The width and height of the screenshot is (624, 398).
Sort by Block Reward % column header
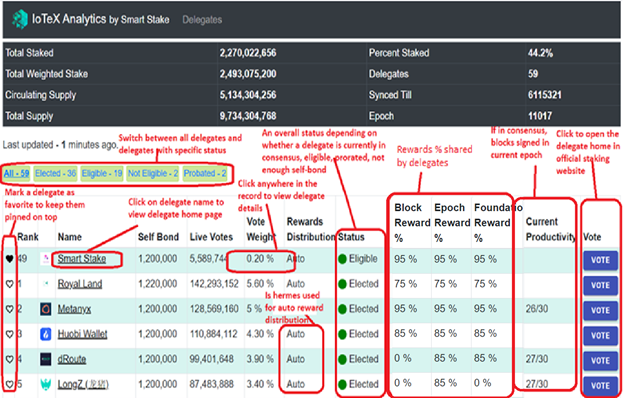412,223
